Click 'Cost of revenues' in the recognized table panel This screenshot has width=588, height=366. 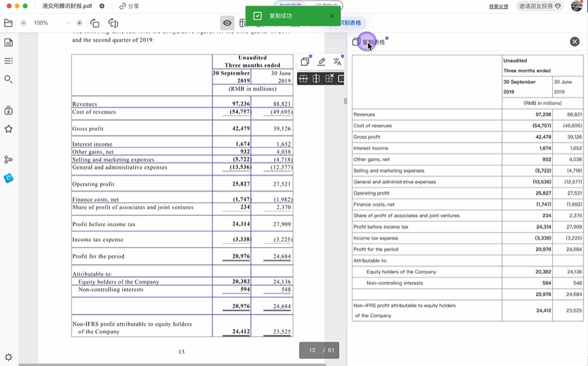point(372,126)
